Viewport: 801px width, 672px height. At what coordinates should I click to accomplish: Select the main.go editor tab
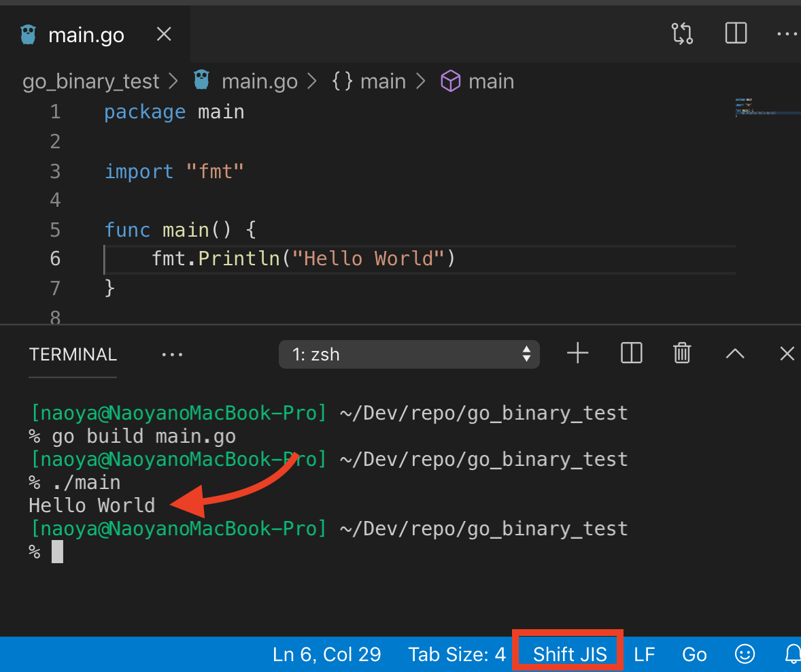point(95,35)
